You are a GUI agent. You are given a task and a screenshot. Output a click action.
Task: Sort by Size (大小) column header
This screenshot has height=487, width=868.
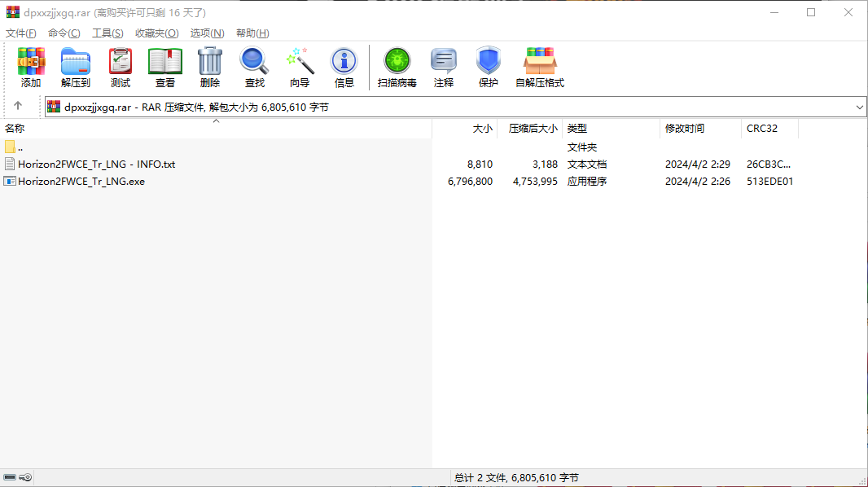465,129
